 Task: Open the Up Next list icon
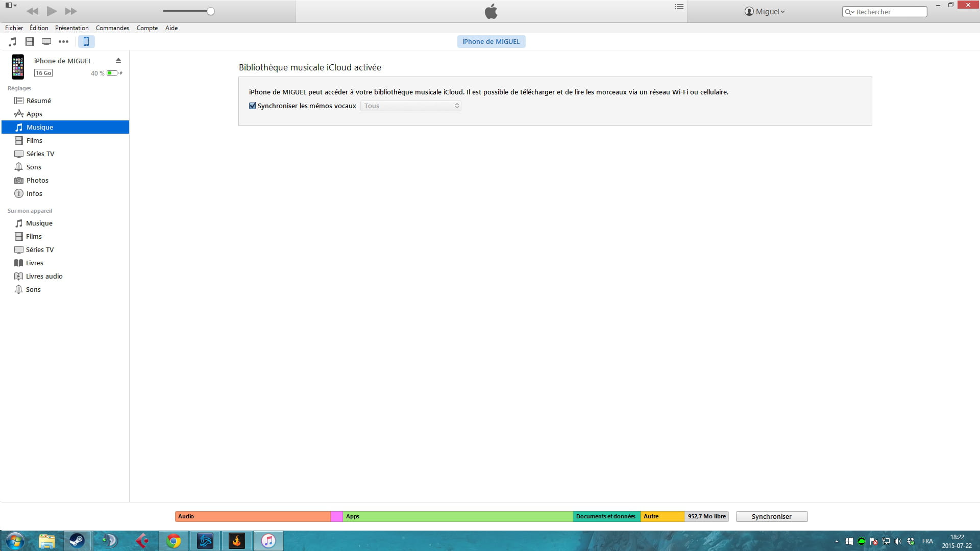tap(679, 7)
